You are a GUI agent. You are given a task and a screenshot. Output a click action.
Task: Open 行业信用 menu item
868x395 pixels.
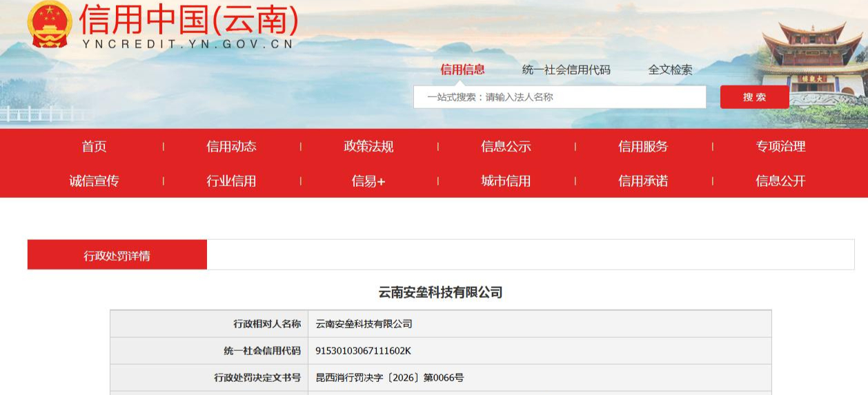231,181
